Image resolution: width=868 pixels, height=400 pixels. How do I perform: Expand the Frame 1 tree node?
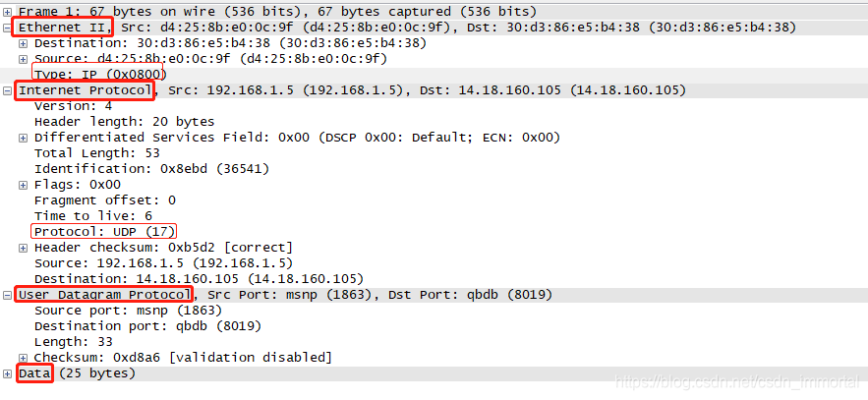click(7, 12)
